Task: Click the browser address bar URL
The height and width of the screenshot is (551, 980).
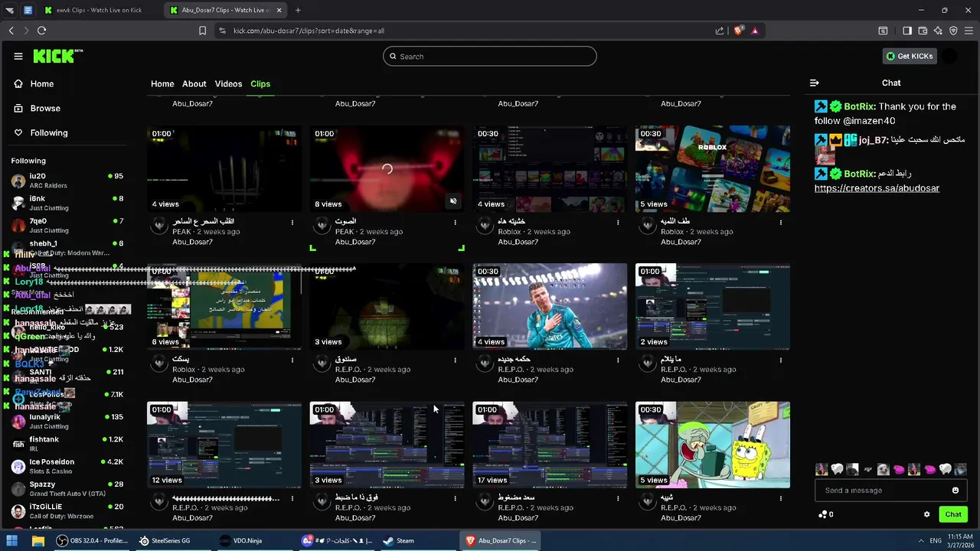Action: pos(309,31)
